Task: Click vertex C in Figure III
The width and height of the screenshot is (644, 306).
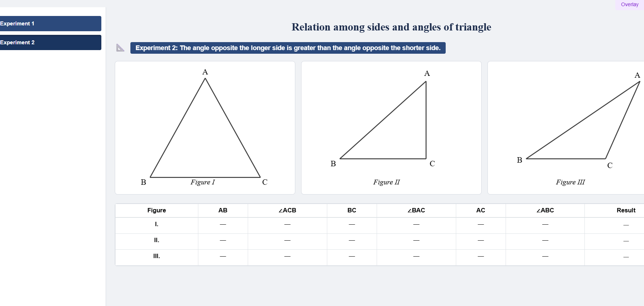Action: pos(610,165)
